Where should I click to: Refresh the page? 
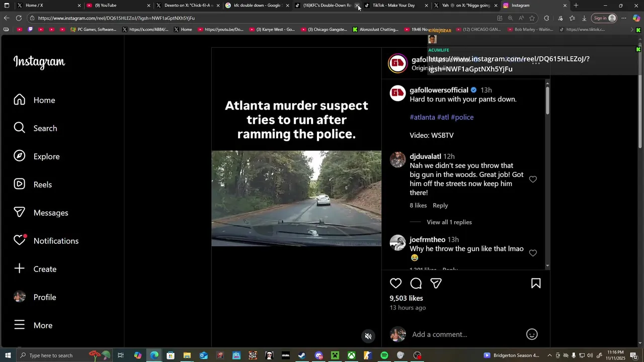click(19, 18)
